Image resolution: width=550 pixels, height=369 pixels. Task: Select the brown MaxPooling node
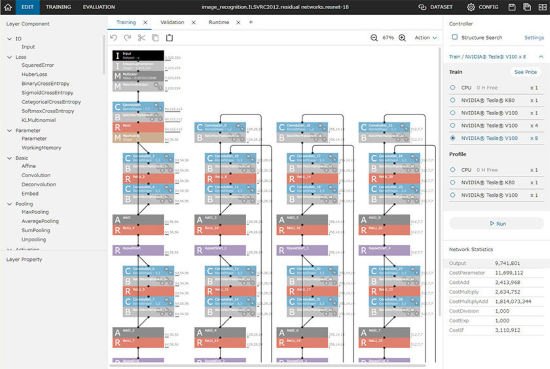[x=138, y=137]
